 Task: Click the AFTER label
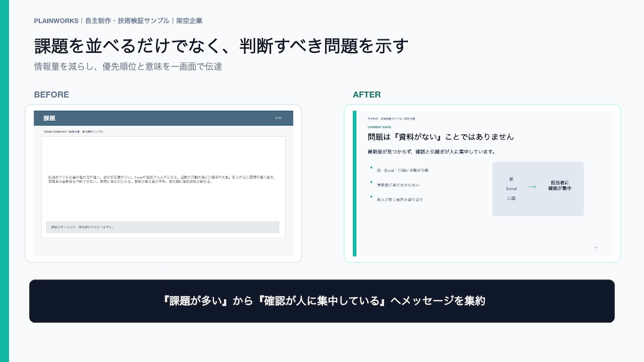pos(367,95)
